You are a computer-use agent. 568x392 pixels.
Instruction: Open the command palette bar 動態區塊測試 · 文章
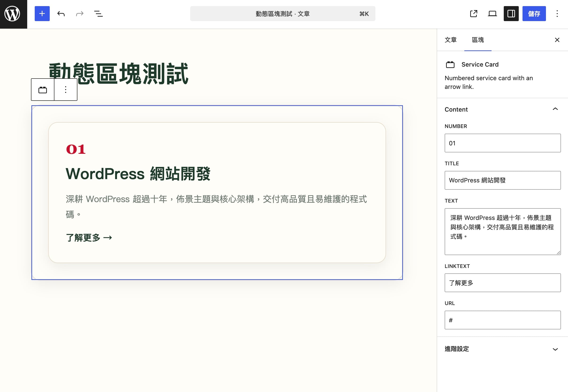[x=283, y=14]
